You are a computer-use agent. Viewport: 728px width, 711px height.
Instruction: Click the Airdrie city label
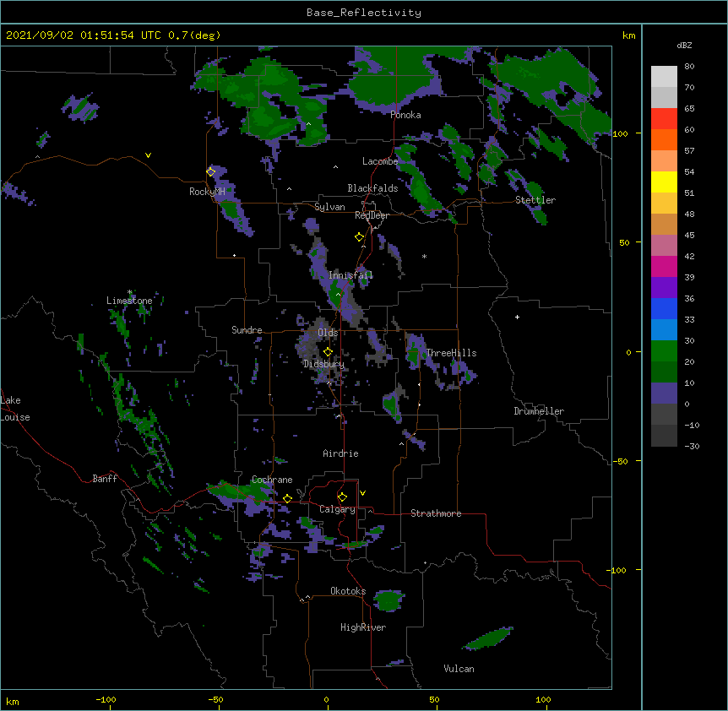(340, 453)
